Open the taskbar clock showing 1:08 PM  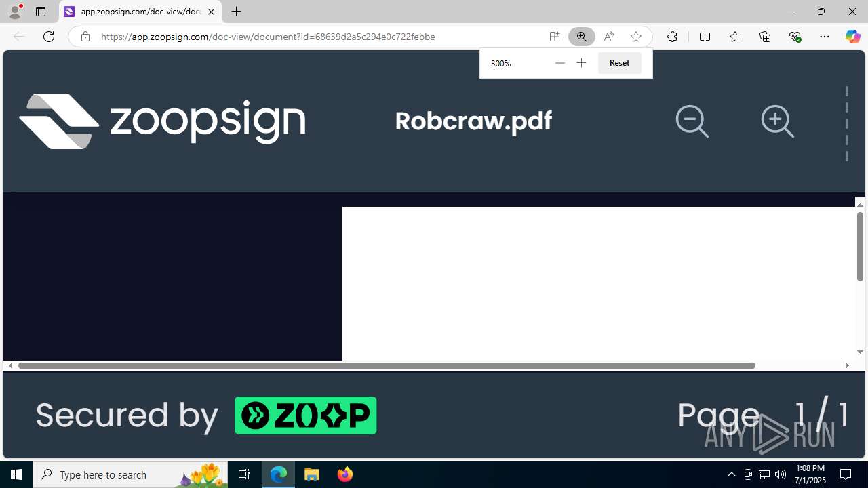pyautogui.click(x=810, y=474)
